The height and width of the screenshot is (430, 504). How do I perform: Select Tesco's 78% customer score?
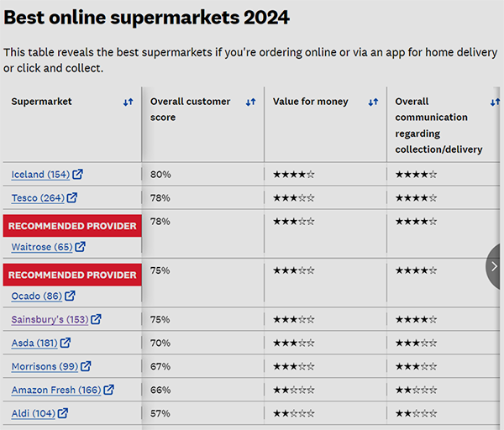160,198
